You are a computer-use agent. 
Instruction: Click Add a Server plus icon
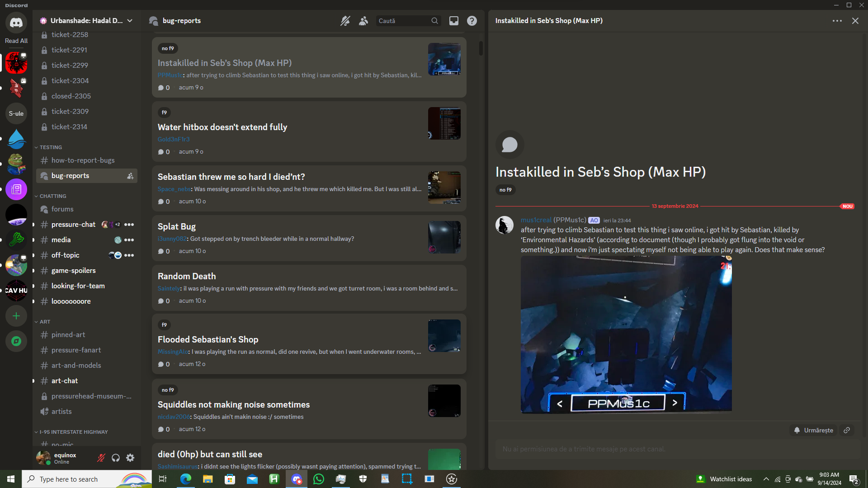tap(16, 316)
